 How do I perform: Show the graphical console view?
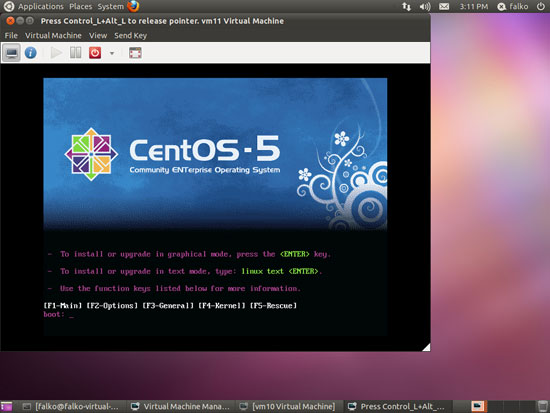pyautogui.click(x=12, y=53)
